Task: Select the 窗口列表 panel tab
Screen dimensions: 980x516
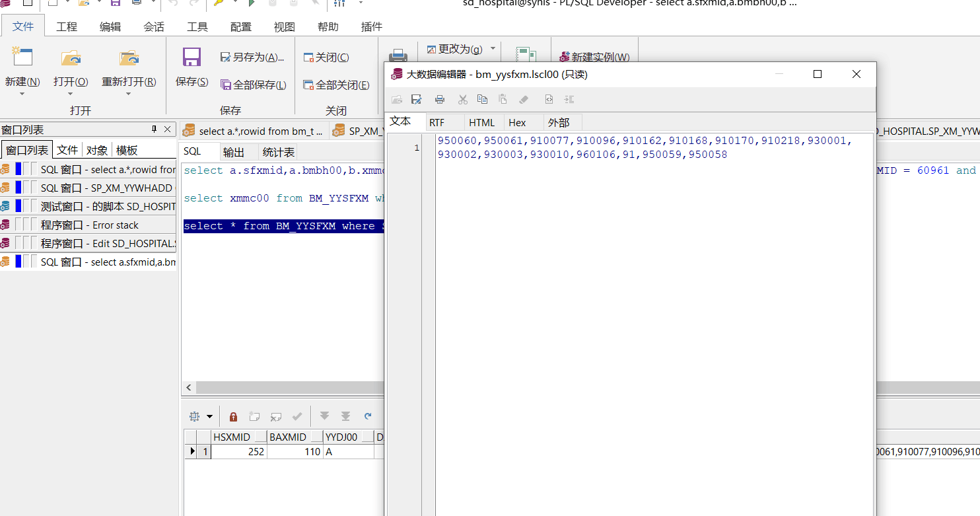Action: (27, 150)
